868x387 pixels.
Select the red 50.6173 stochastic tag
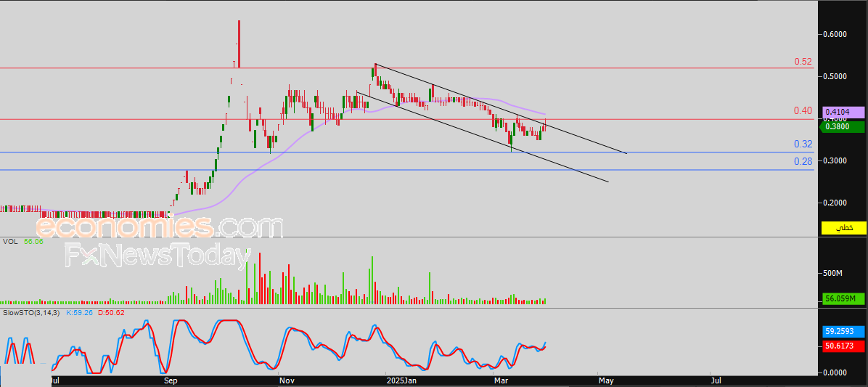click(843, 346)
